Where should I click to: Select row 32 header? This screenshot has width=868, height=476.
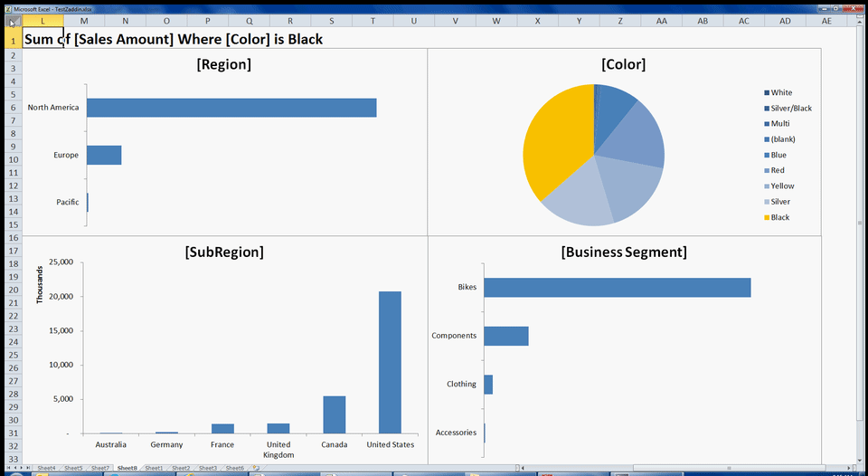click(x=13, y=446)
